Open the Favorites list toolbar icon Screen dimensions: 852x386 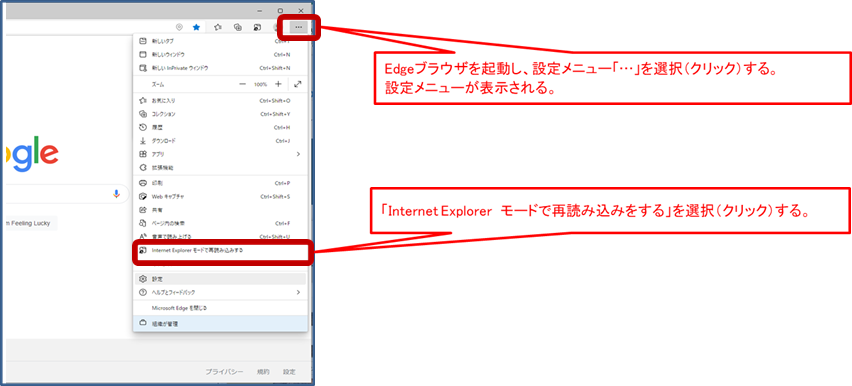(x=218, y=27)
